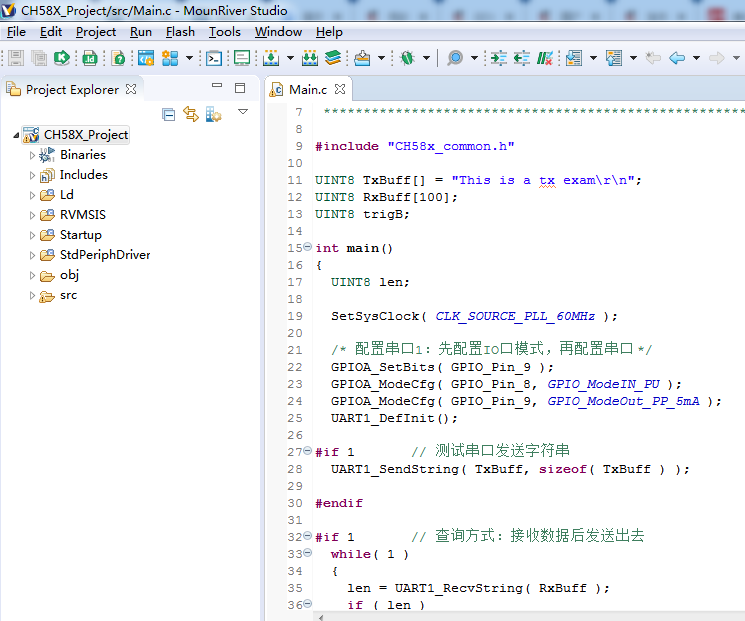745x621 pixels.
Task: Switch to the Main.c editor tab
Action: tap(307, 89)
